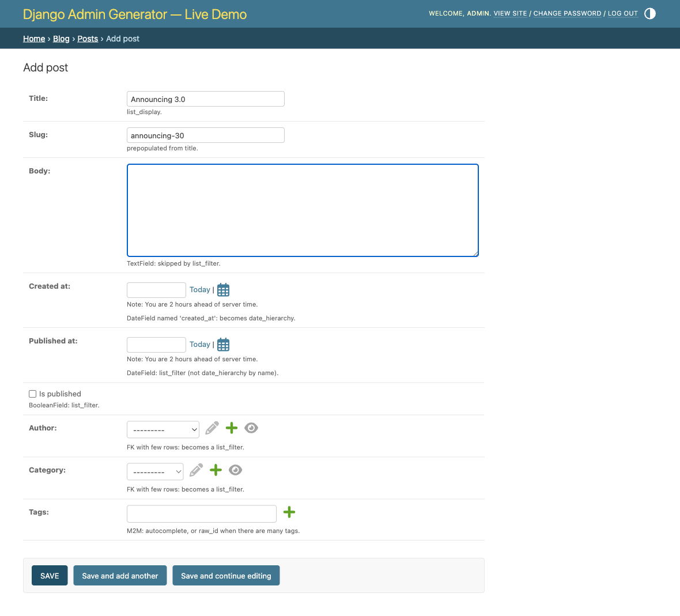View selected category with eye icon
Screen dimensions: 680x616
[236, 470]
